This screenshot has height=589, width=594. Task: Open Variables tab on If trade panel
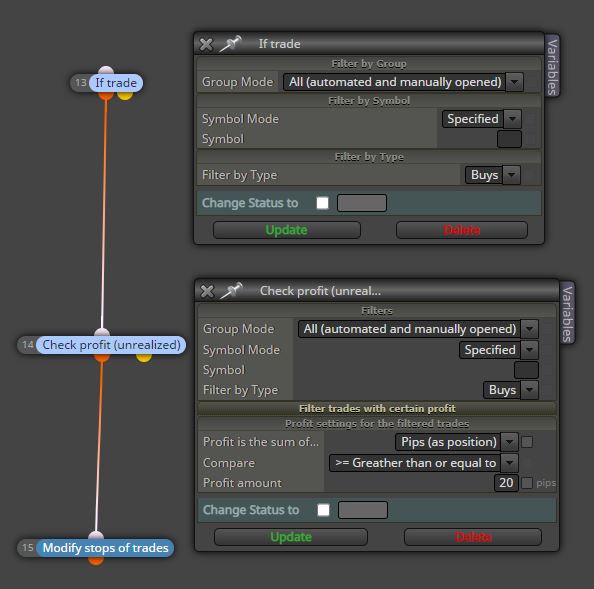(x=552, y=66)
